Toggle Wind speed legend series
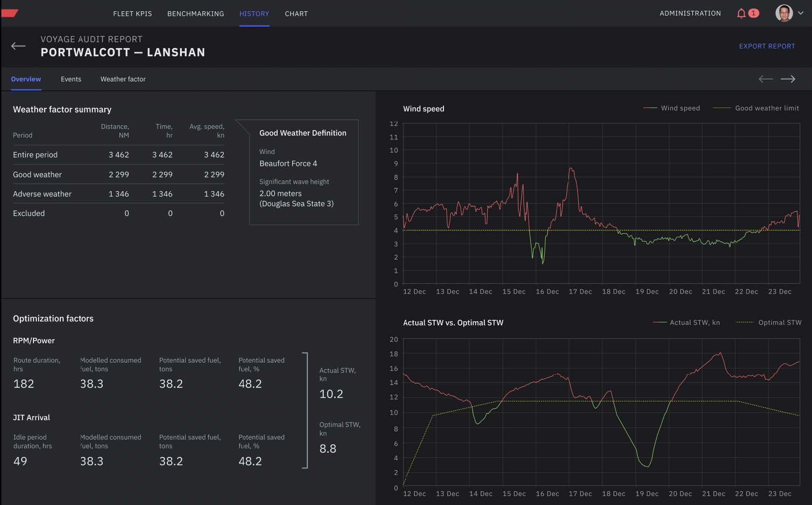 tap(680, 108)
